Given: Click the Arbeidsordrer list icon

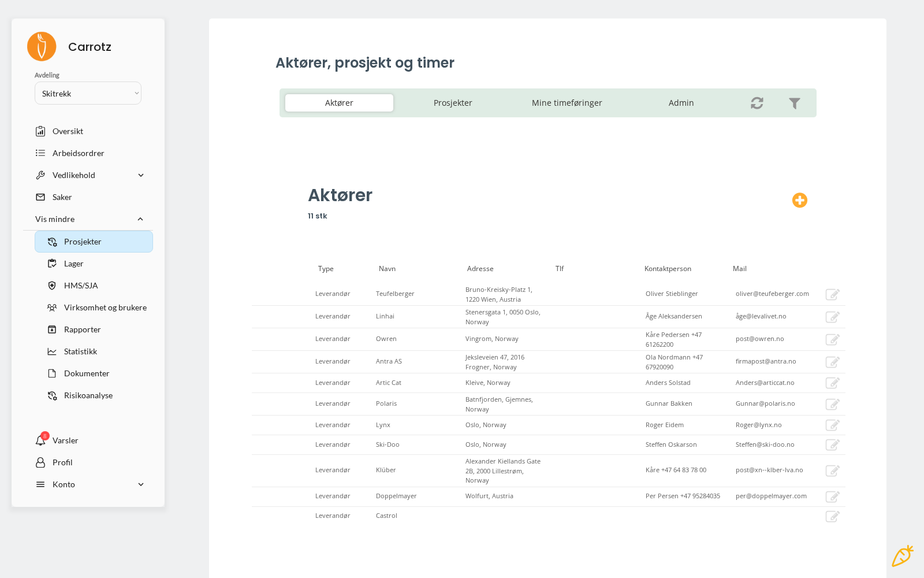Looking at the screenshot, I should point(40,153).
